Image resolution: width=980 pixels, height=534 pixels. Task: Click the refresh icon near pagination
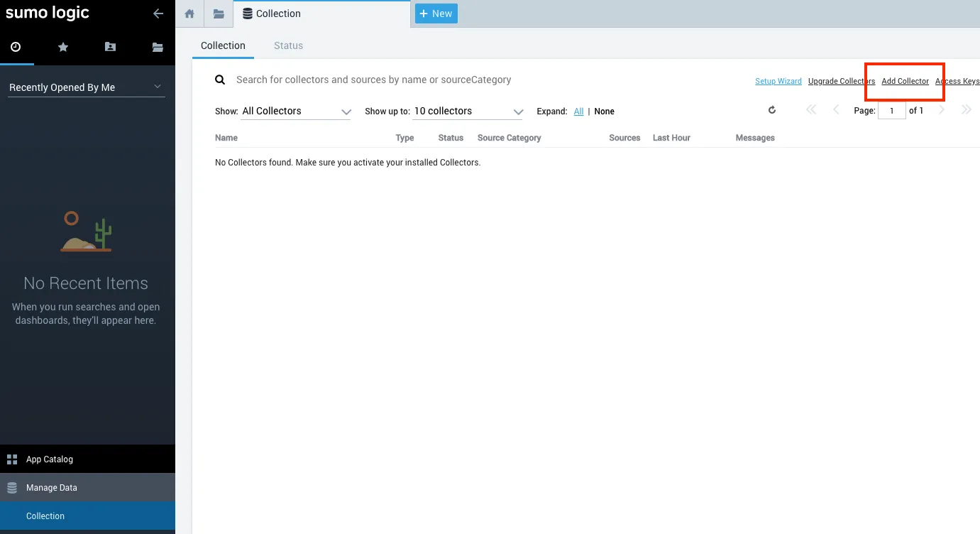pos(772,110)
